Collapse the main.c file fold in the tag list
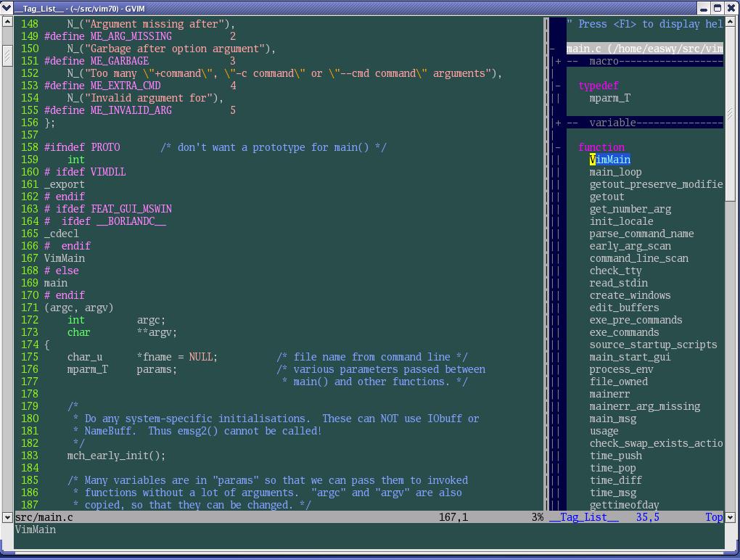Screen dimensions: 740x560 pos(552,49)
